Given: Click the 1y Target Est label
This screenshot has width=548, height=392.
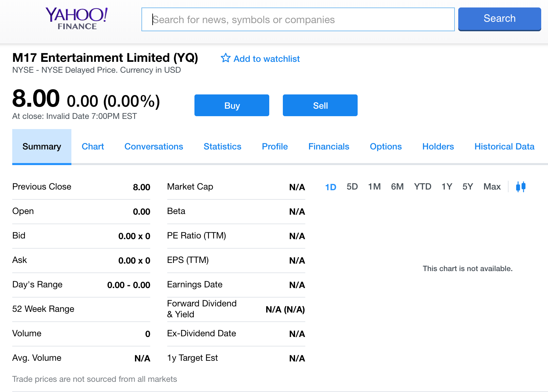Looking at the screenshot, I should tap(192, 358).
